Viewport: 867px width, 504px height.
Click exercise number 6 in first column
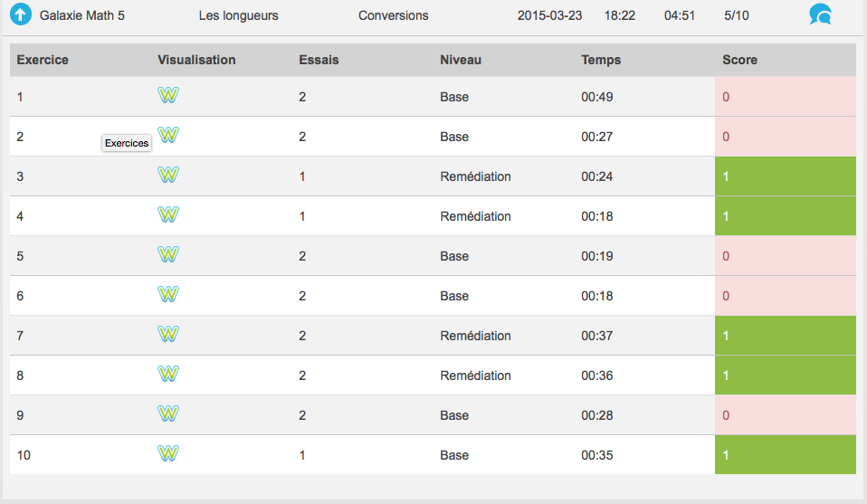click(20, 296)
